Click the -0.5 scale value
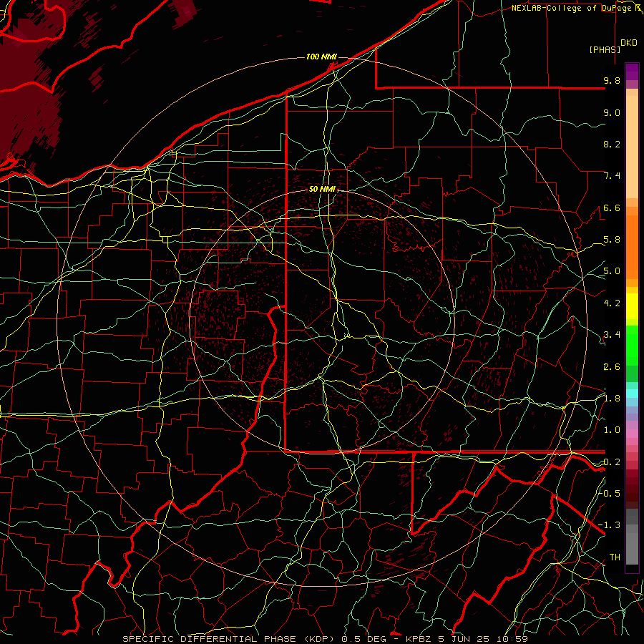This screenshot has height=644, width=644. coord(610,493)
